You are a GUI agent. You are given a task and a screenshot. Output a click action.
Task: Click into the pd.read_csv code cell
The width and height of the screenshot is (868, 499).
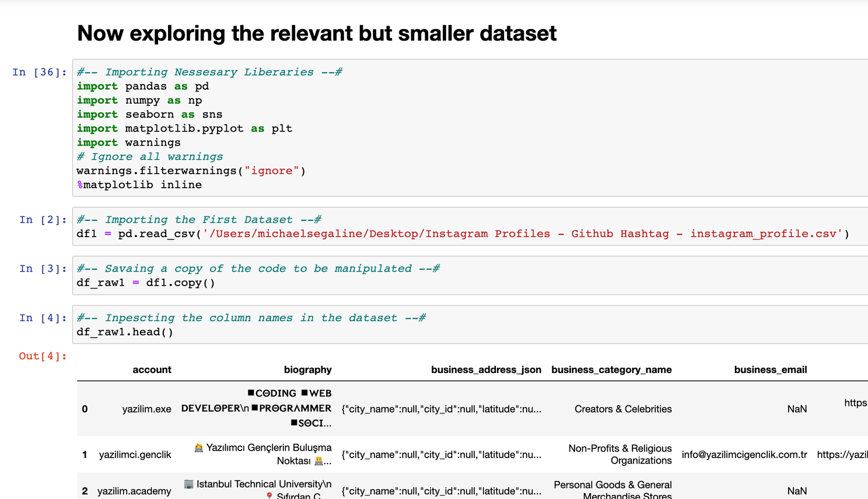tap(463, 234)
